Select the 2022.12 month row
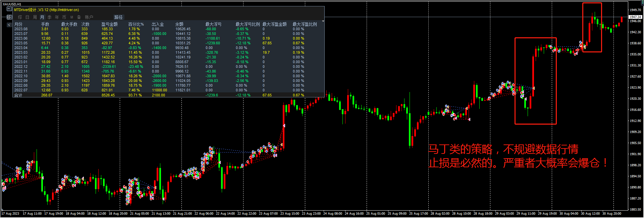Image resolution: width=644 pixels, height=218 pixels. (168, 67)
